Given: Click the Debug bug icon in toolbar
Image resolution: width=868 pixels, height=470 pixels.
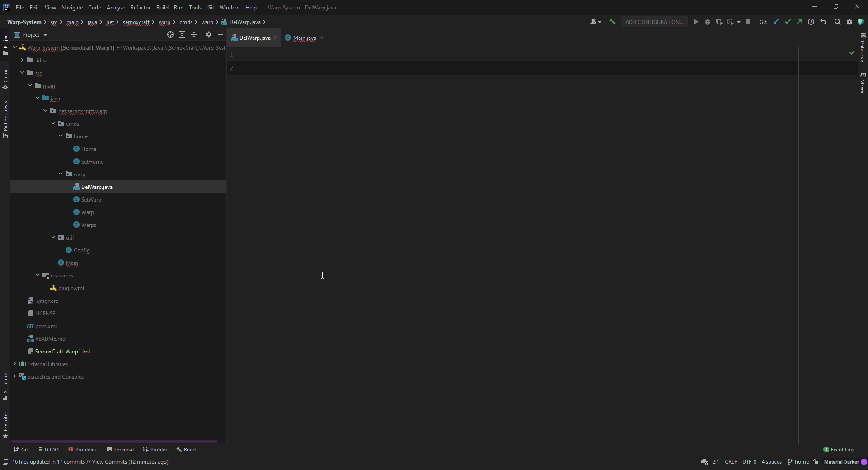Looking at the screenshot, I should click(x=708, y=22).
